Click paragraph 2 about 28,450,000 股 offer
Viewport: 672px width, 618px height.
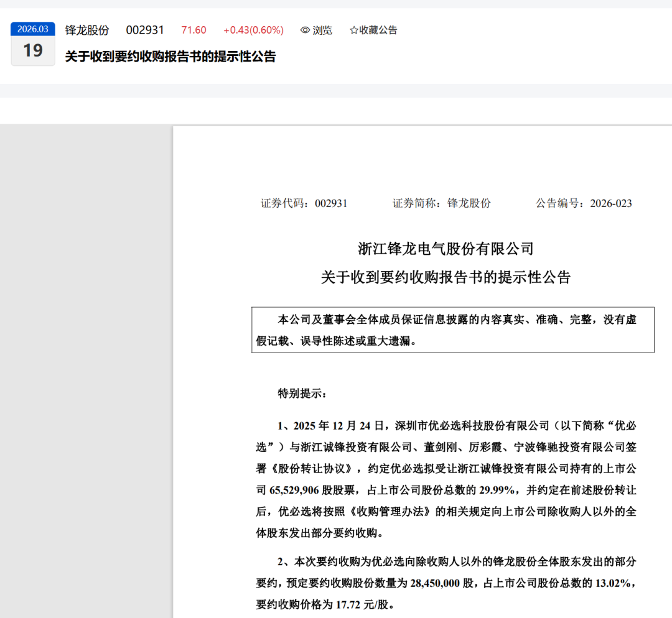coord(446,583)
